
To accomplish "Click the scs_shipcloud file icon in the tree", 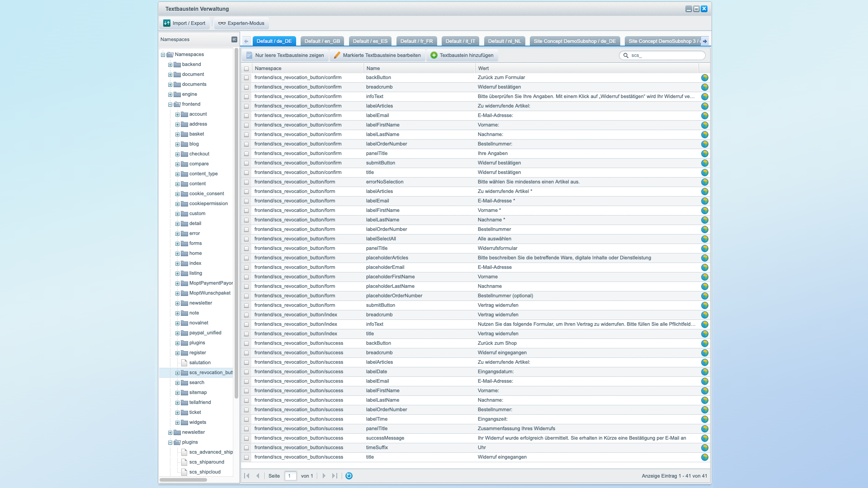I will click(184, 472).
